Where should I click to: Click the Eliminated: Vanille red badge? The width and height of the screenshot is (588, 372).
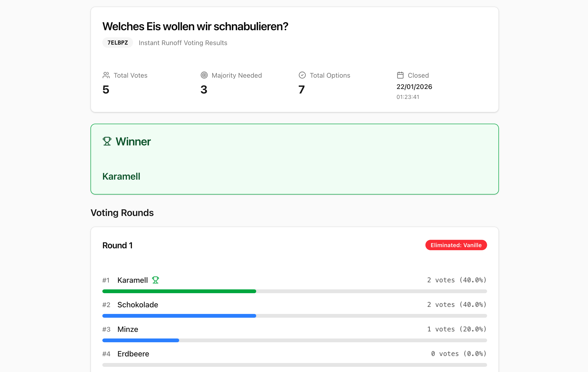coord(456,245)
